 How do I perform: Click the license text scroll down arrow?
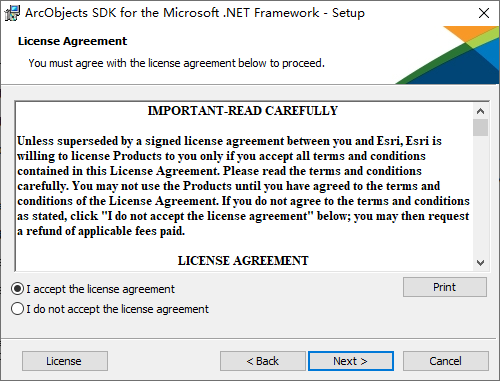click(x=480, y=263)
